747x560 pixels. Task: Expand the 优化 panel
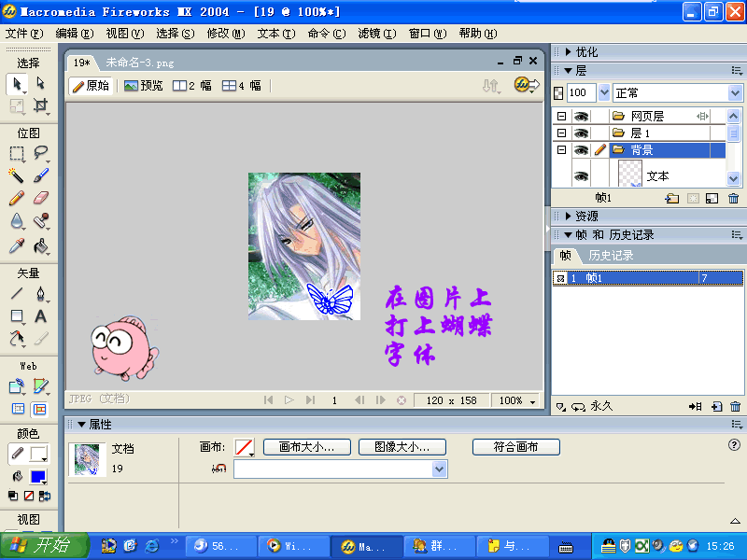click(568, 52)
